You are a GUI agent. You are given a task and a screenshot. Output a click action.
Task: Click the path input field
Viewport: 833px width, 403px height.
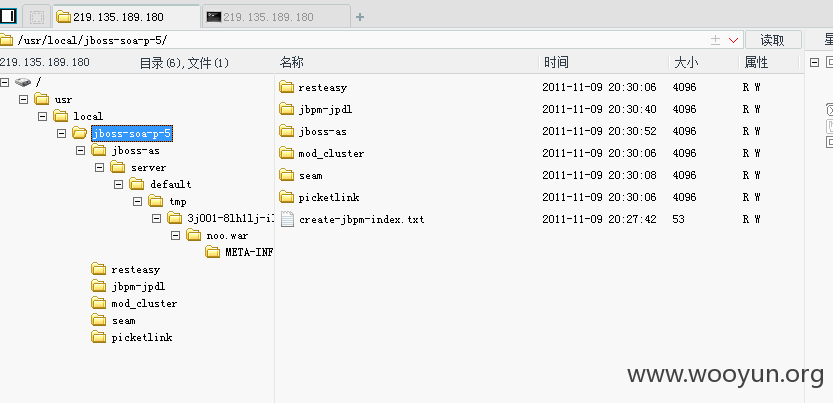coord(359,40)
